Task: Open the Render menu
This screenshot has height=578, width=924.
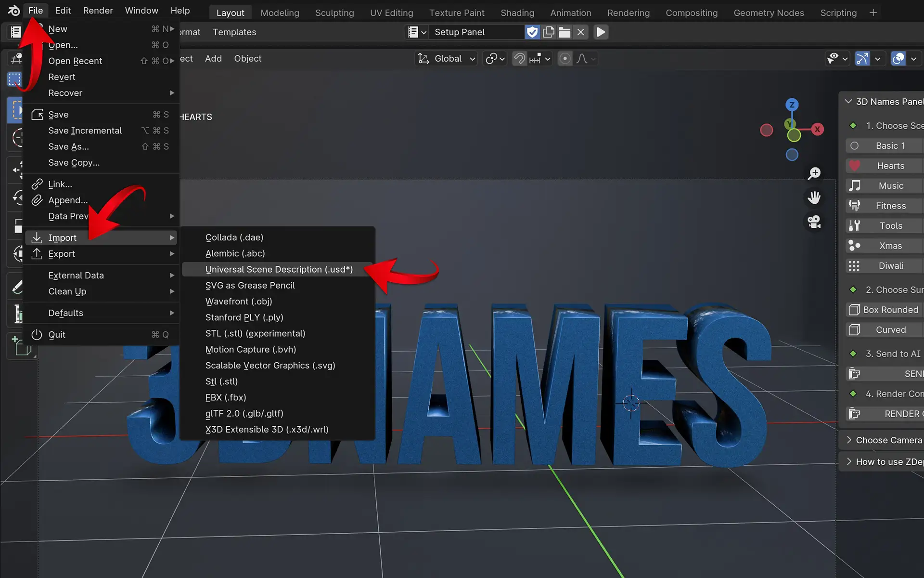Action: [98, 11]
